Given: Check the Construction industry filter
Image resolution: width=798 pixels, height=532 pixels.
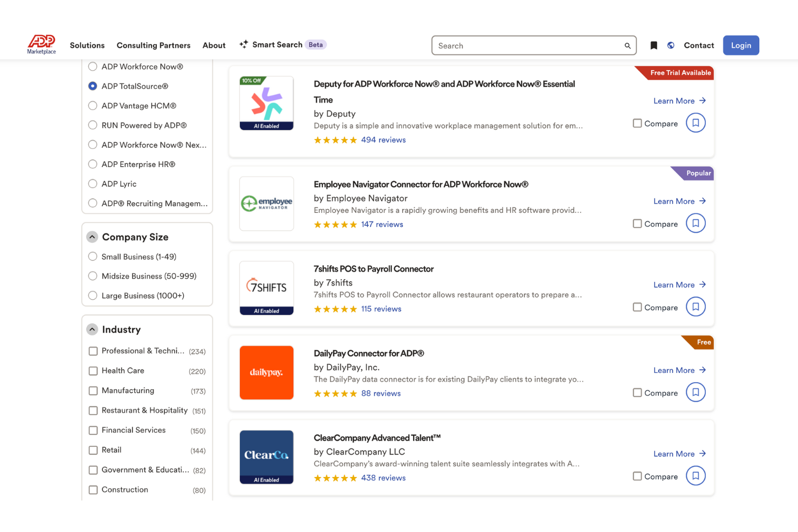Looking at the screenshot, I should point(93,490).
